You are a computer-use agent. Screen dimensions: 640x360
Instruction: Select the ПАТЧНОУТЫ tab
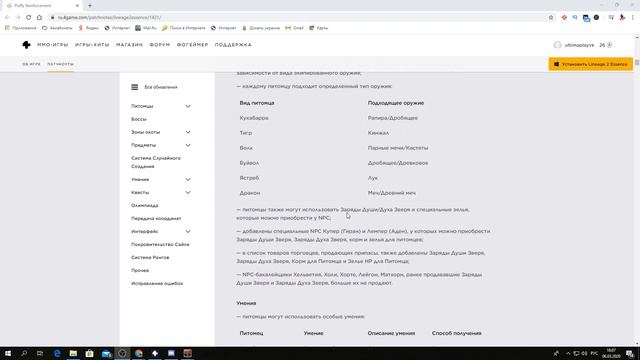[x=60, y=64]
